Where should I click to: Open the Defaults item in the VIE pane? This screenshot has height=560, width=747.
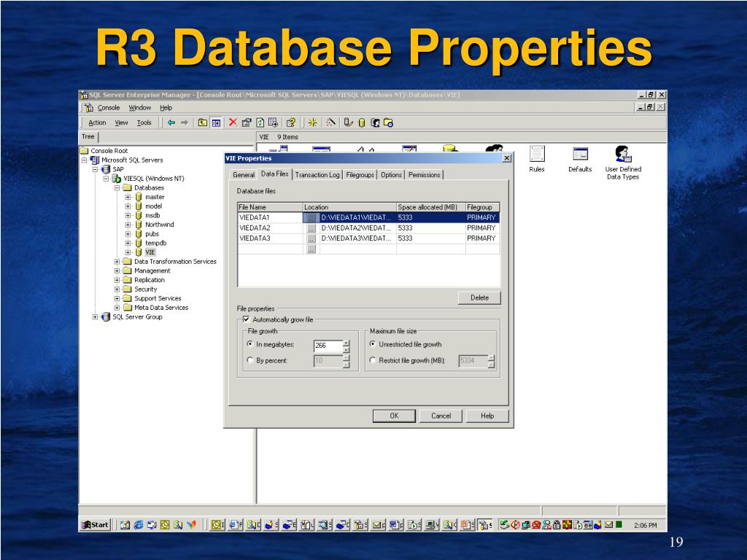coord(580,159)
